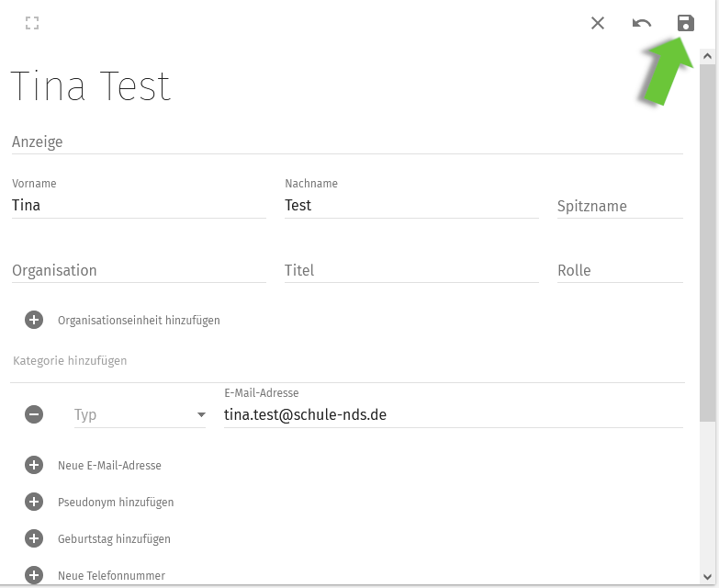Image resolution: width=719 pixels, height=588 pixels.
Task: Open the email Typ dropdown
Action: pos(140,414)
